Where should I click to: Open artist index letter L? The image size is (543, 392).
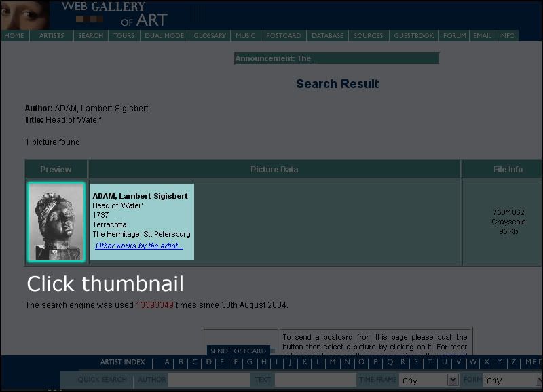[318, 362]
